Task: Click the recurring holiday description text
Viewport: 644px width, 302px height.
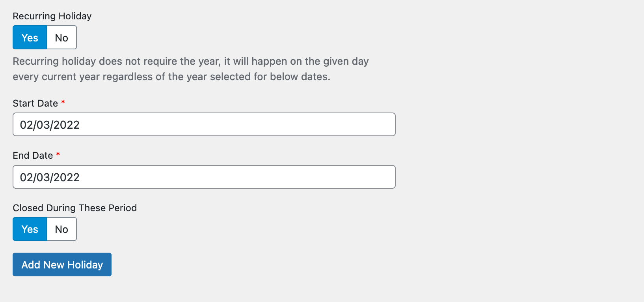Action: point(190,62)
